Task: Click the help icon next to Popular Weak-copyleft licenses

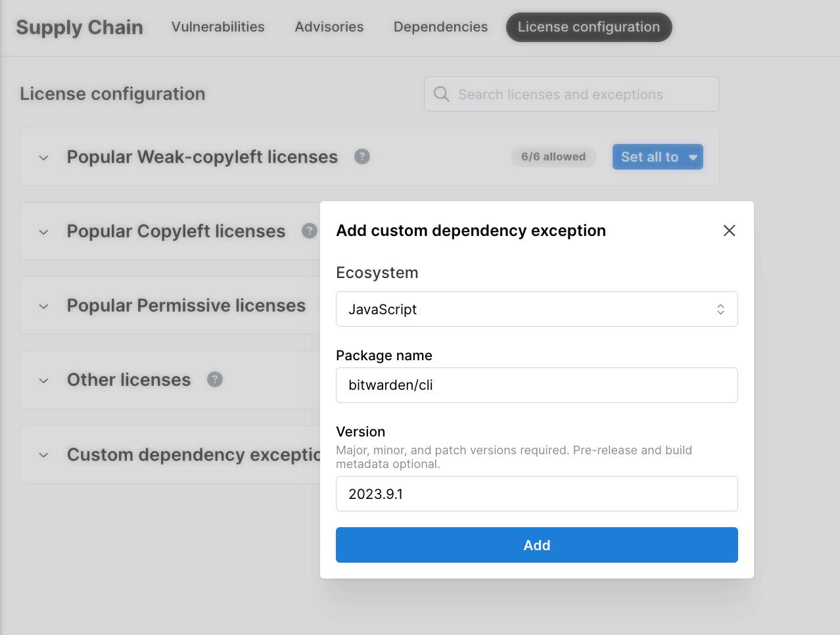Action: pyautogui.click(x=362, y=156)
